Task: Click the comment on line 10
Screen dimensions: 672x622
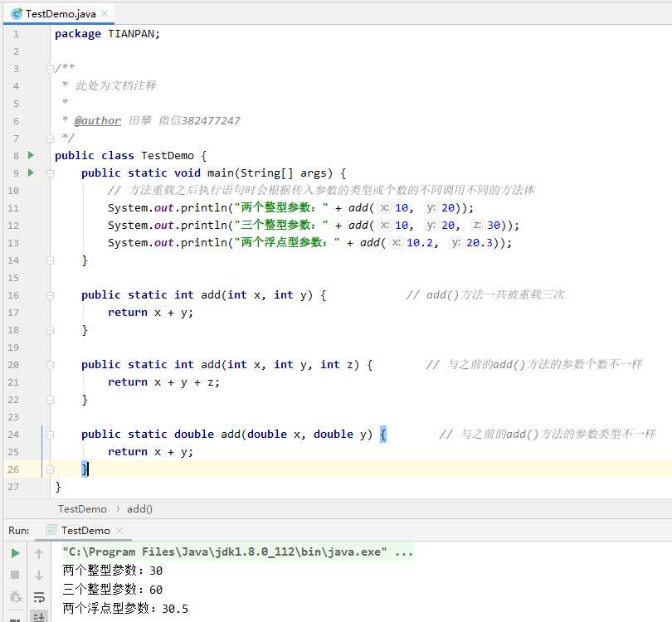Action: coord(321,190)
